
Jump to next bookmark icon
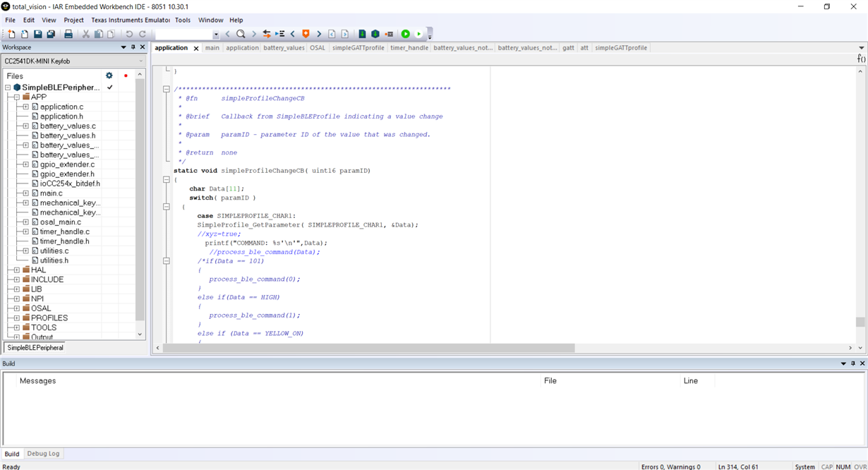point(319,34)
